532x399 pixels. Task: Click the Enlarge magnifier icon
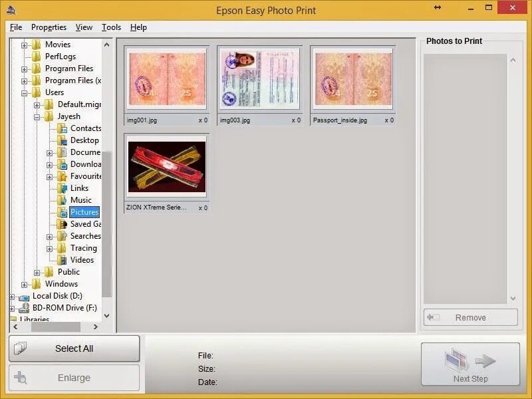click(20, 378)
